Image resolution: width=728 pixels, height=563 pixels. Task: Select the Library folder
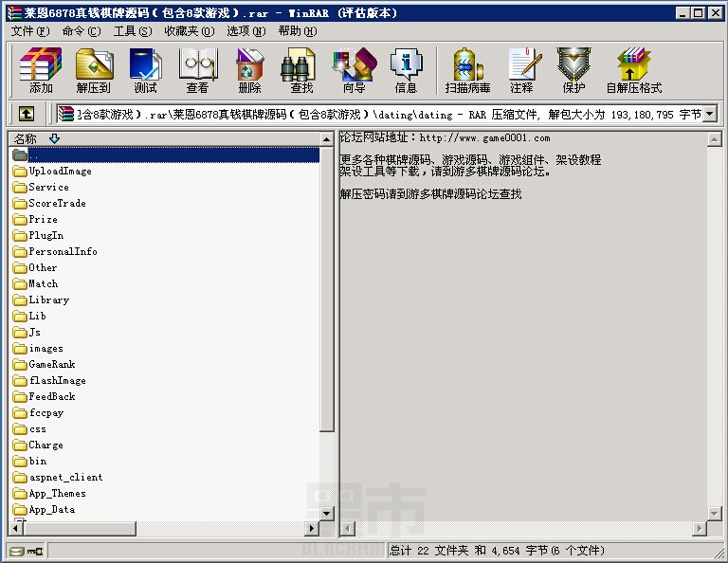pos(42,300)
